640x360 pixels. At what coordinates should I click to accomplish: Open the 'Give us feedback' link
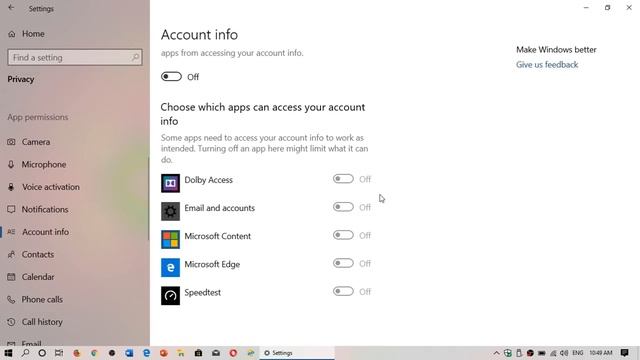(x=547, y=64)
